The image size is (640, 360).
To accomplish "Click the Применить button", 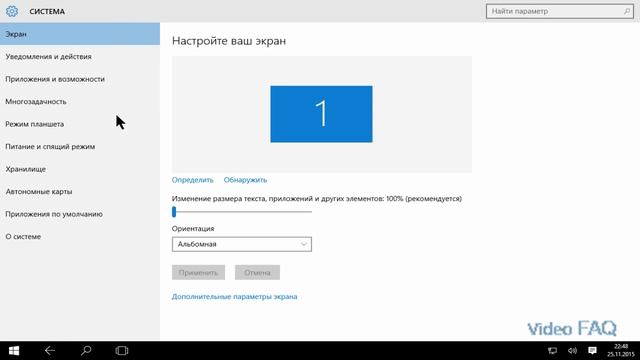I will [198, 272].
